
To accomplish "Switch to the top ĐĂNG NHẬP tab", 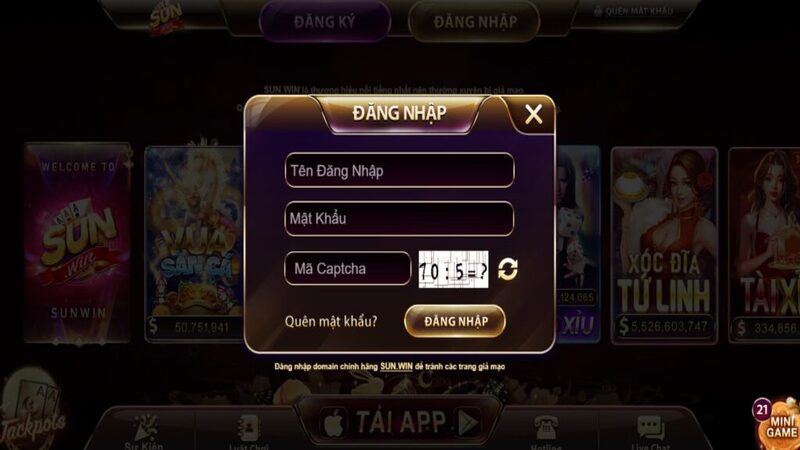I will point(475,22).
